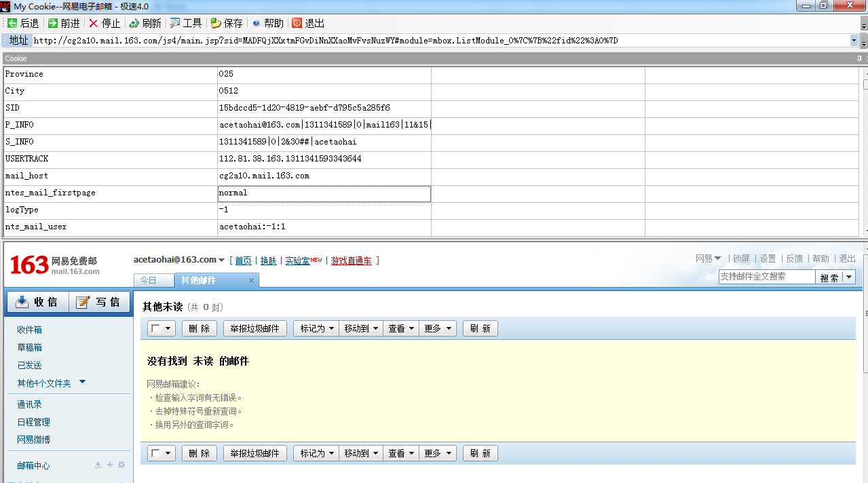Click the pin icon on the Cookie panel
Image resolution: width=868 pixels, height=483 pixels.
(859, 58)
